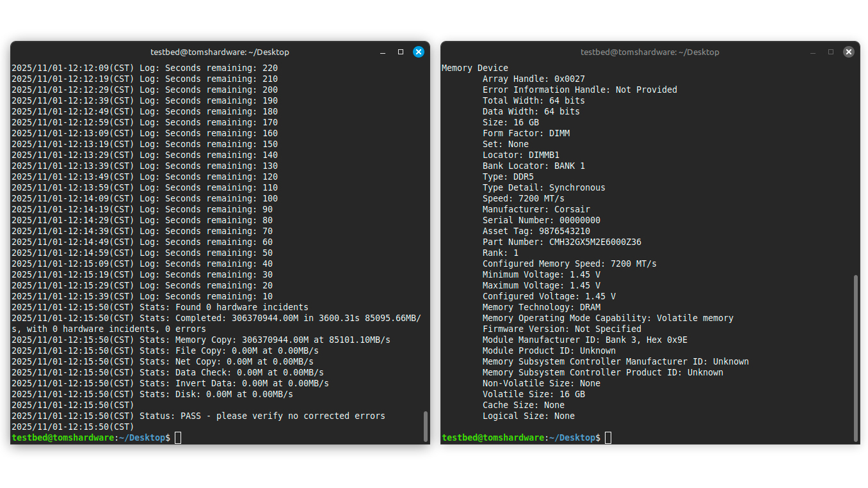Click the 'Array Handle: 0x0027' line
868x488 pixels.
click(534, 79)
